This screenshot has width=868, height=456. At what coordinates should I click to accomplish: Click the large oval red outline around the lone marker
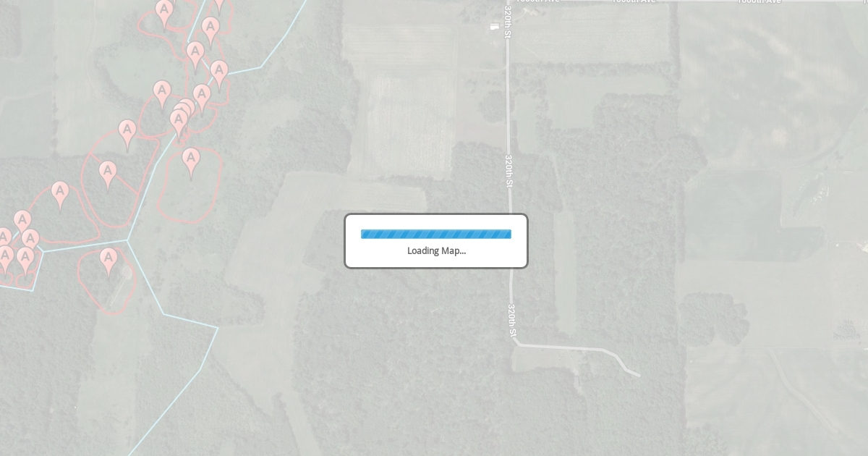[190, 185]
